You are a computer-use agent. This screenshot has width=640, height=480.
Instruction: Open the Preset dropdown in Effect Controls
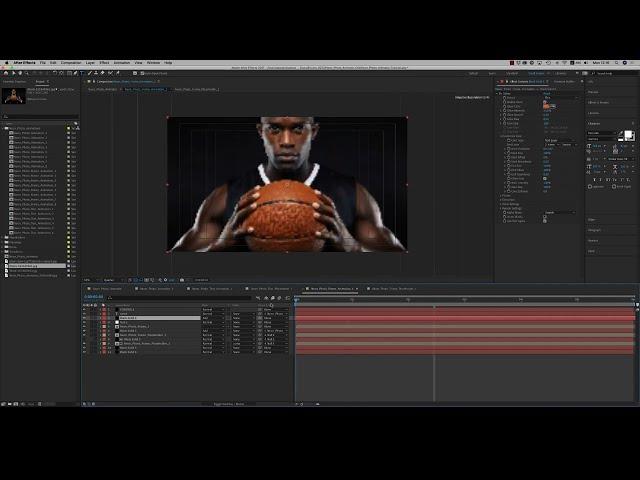tap(560, 98)
